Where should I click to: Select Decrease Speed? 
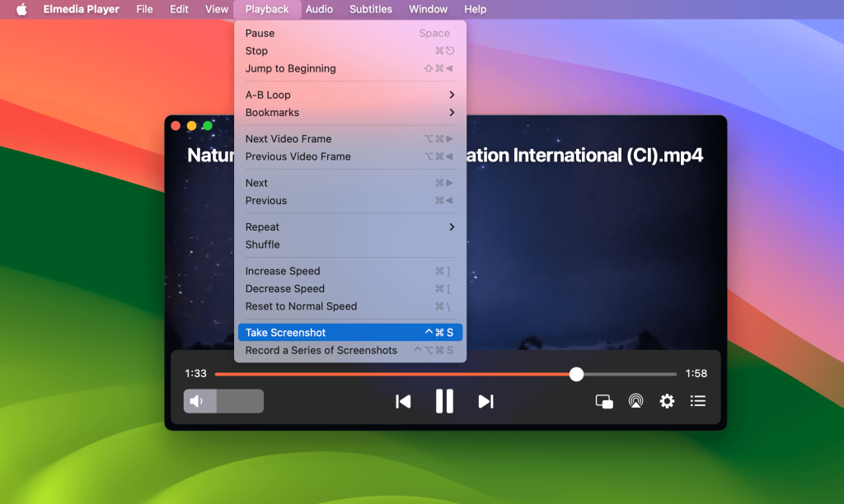(x=349, y=289)
